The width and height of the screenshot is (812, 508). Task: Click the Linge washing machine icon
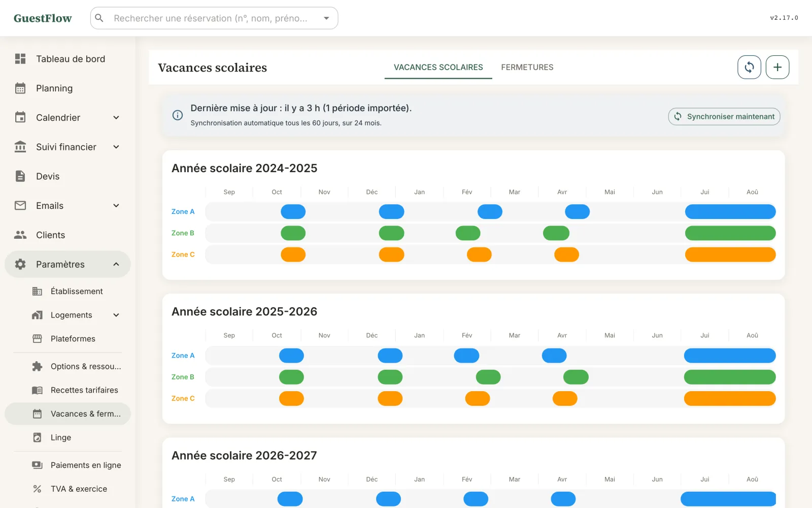point(37,437)
